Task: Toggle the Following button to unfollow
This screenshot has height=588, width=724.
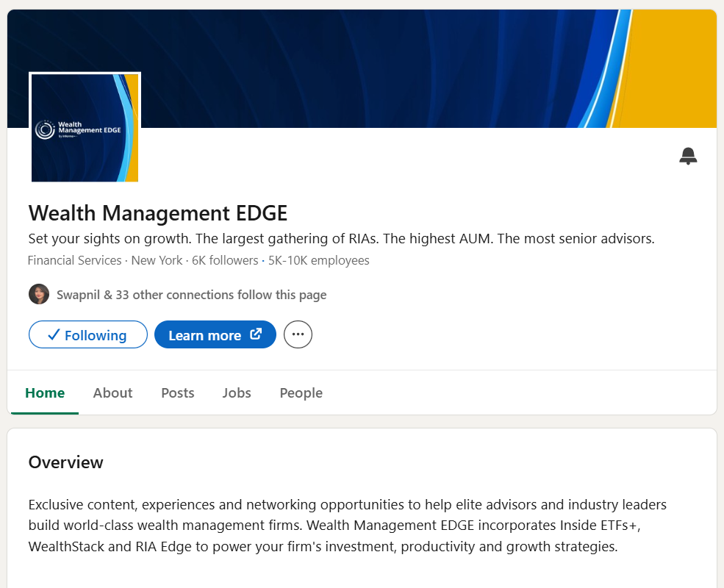Action: pos(88,335)
